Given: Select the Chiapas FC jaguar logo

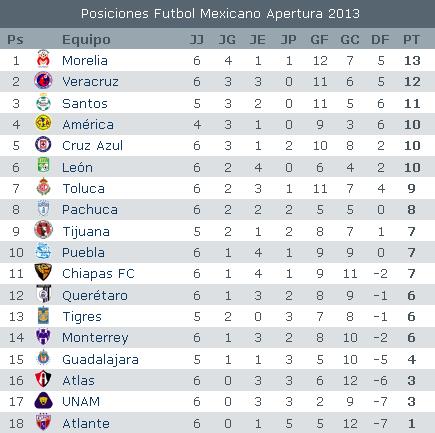Looking at the screenshot, I should (43, 272).
